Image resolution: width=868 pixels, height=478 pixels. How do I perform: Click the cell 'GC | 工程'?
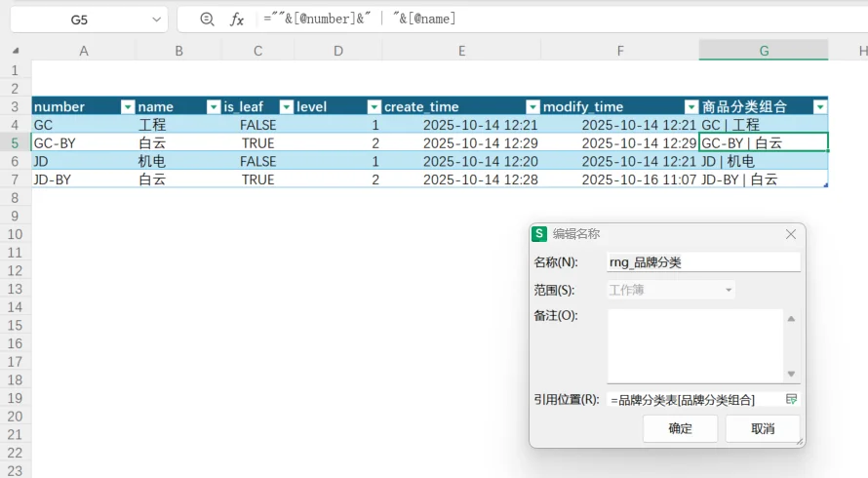[x=764, y=125]
